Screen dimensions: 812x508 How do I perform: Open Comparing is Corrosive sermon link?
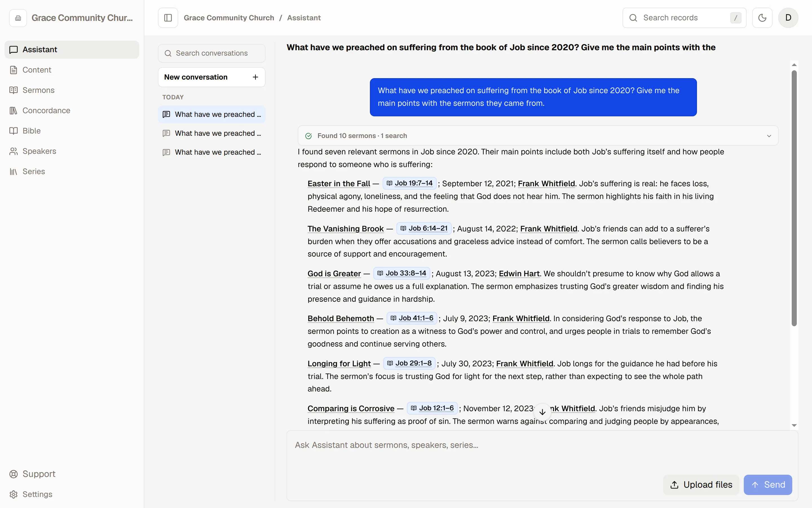[351, 409]
